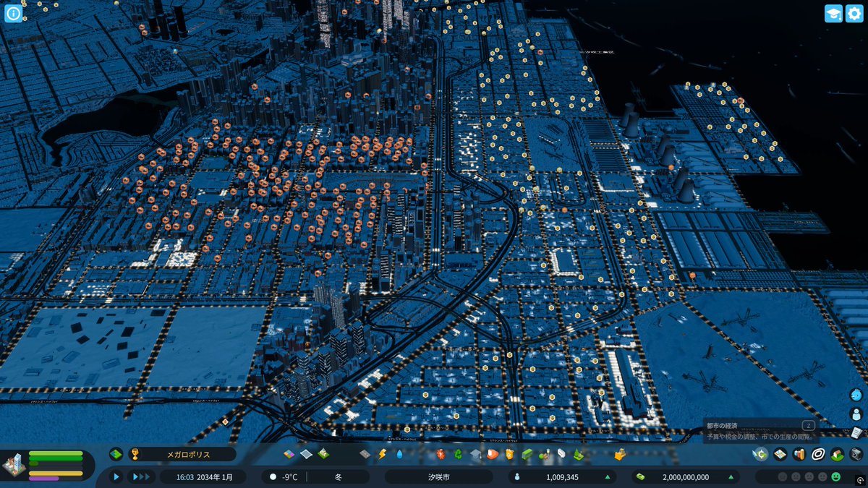Image resolution: width=868 pixels, height=488 pixels.
Task: Click the city name 汐咲市
Action: (439, 477)
